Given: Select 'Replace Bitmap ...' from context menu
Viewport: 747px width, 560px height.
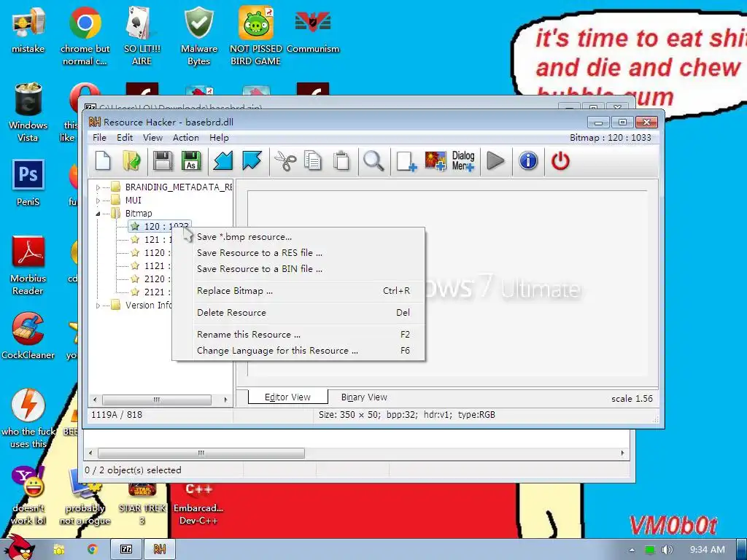Looking at the screenshot, I should pyautogui.click(x=298, y=290).
